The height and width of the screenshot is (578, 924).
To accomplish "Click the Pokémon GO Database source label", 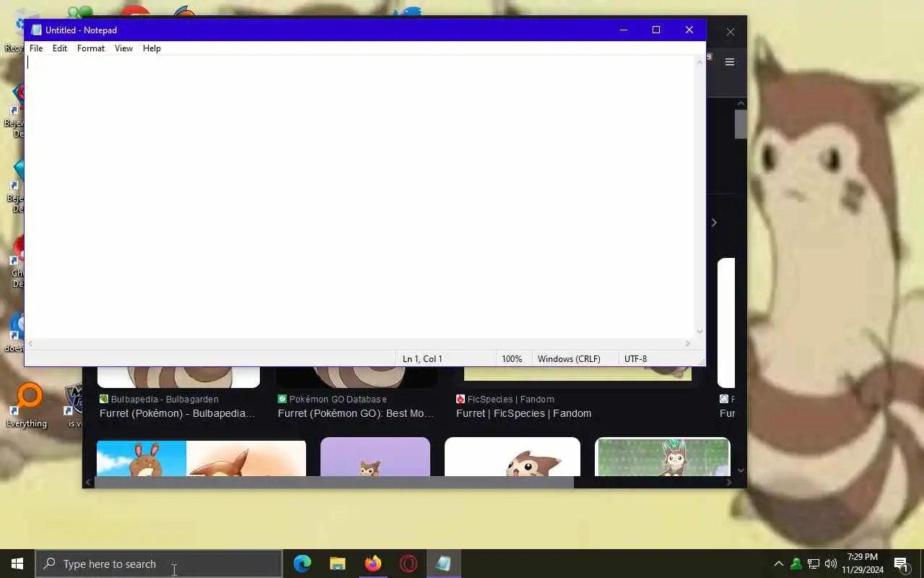I will pos(338,399).
